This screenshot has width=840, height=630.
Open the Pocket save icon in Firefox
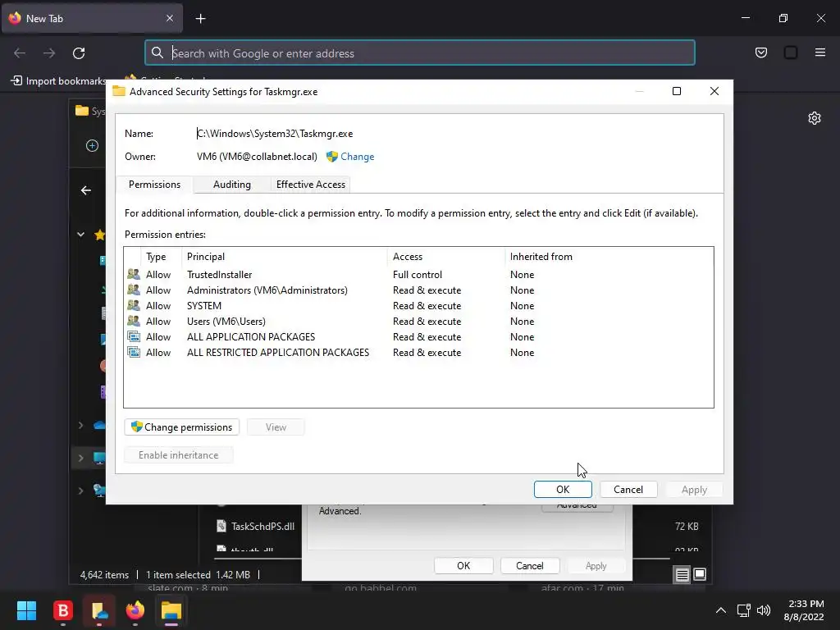tap(760, 52)
